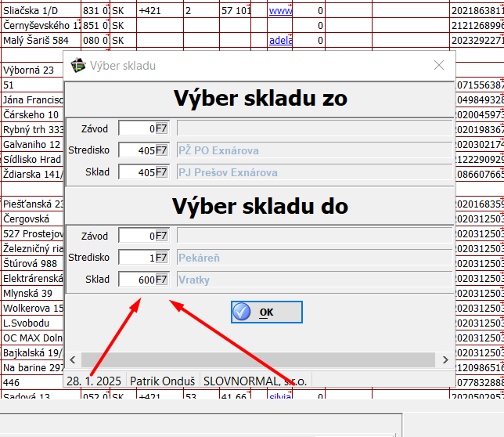Click 'Patrik Onduš' in the status bar
Viewport: 504px width, 437px height.
pos(164,380)
